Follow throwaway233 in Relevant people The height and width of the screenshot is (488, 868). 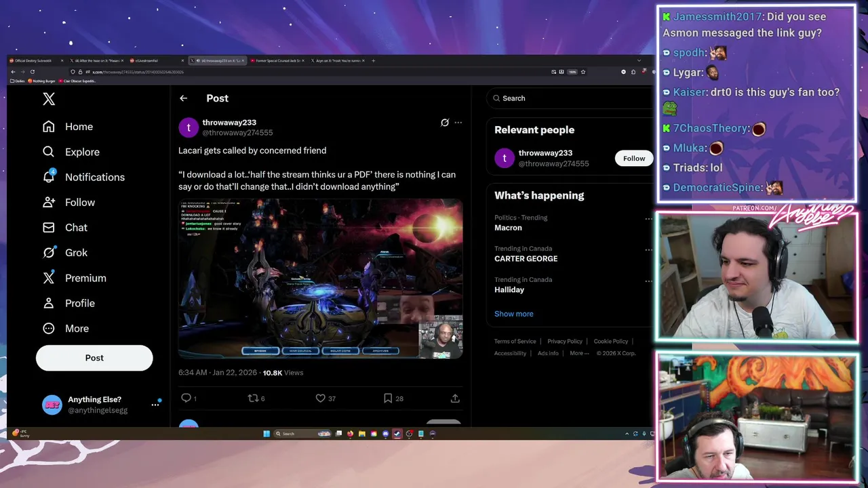(x=634, y=159)
